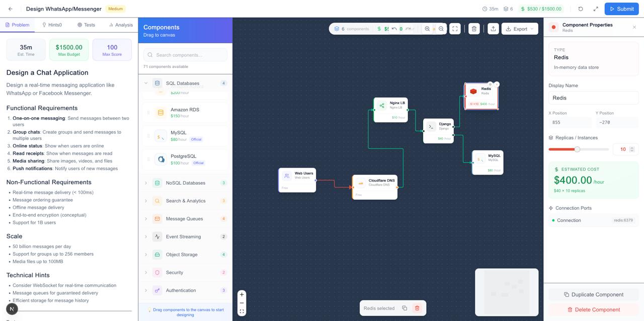This screenshot has height=321, width=644.
Task: Click the fit view control at canvas bottom-left
Action: pyautogui.click(x=242, y=311)
